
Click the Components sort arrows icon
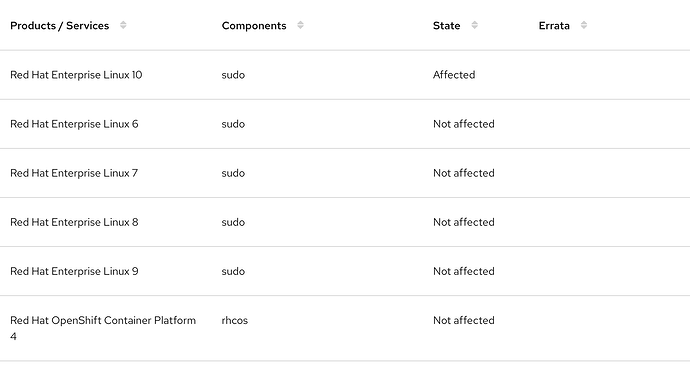coord(300,25)
